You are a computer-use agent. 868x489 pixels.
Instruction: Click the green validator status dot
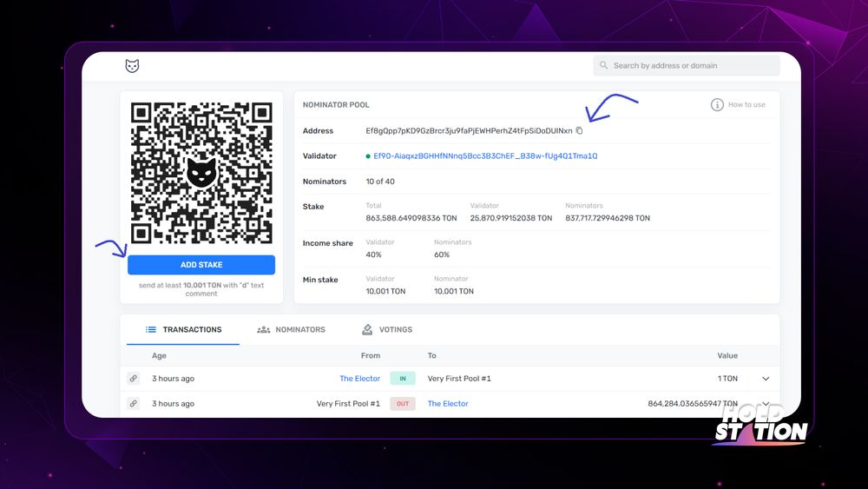pos(368,156)
